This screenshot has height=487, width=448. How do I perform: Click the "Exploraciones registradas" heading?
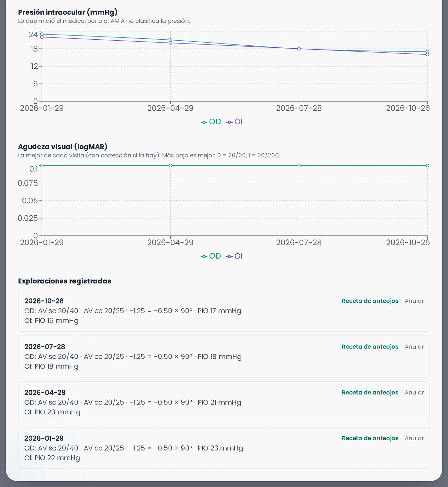click(65, 281)
